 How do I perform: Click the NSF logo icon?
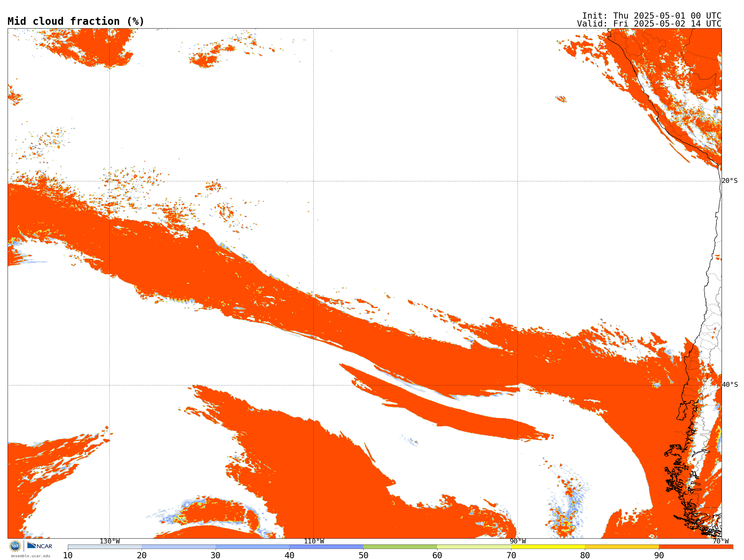click(15, 546)
